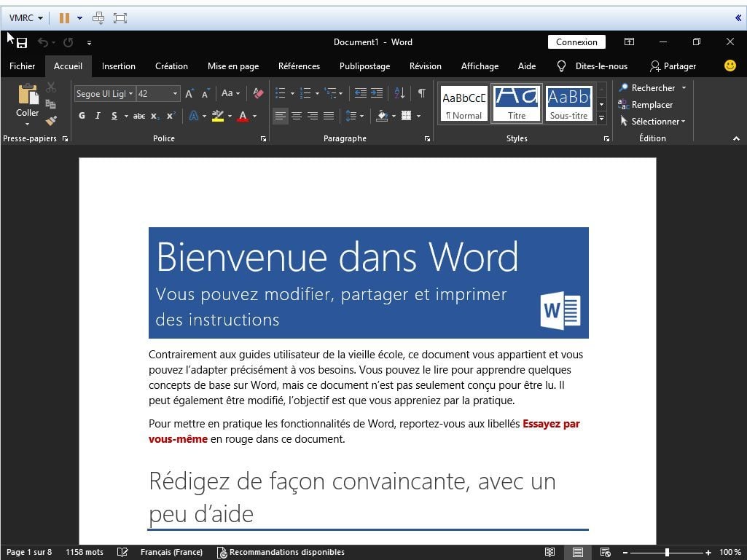
Task: Toggle show paragraph marks (¶)
Action: (x=422, y=93)
